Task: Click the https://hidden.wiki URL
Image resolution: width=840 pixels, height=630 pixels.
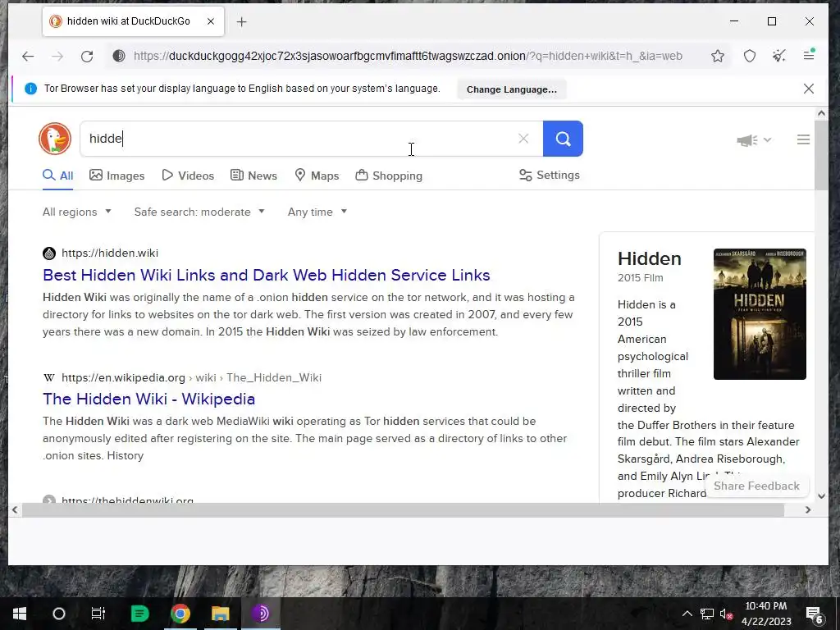Action: 110,253
